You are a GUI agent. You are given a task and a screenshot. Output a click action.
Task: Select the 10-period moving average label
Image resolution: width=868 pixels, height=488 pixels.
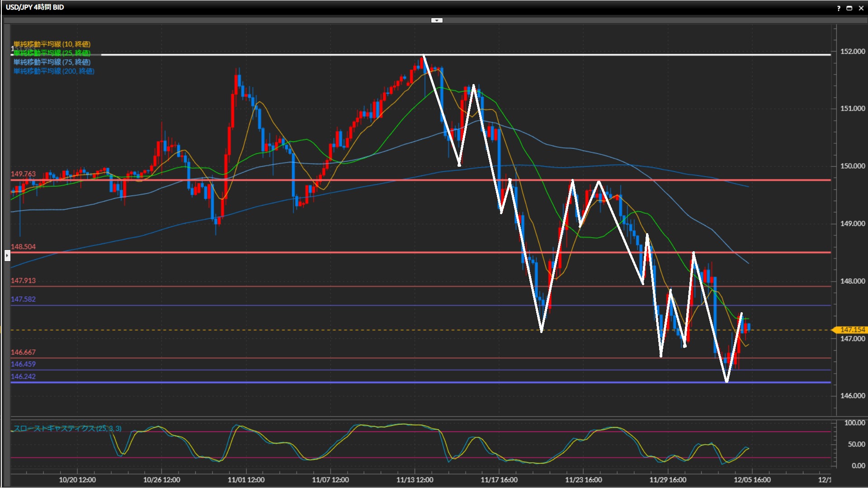tap(52, 44)
